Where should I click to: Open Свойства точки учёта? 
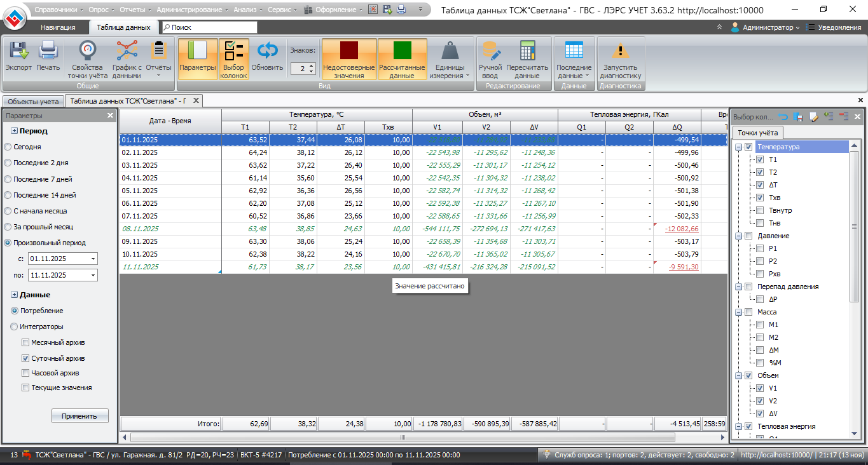coord(87,52)
